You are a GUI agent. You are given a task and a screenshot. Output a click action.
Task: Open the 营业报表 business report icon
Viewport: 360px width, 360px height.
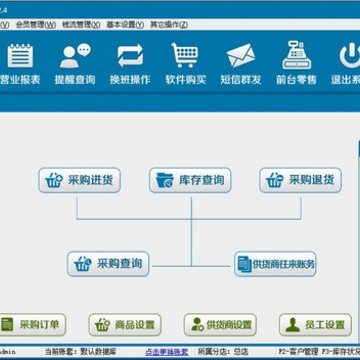click(x=20, y=63)
